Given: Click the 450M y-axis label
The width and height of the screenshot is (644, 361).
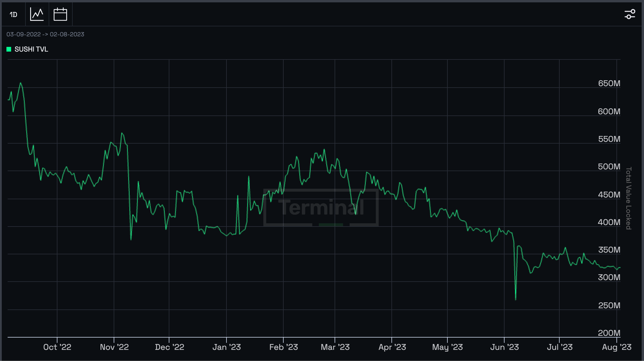Looking at the screenshot, I should tap(609, 195).
